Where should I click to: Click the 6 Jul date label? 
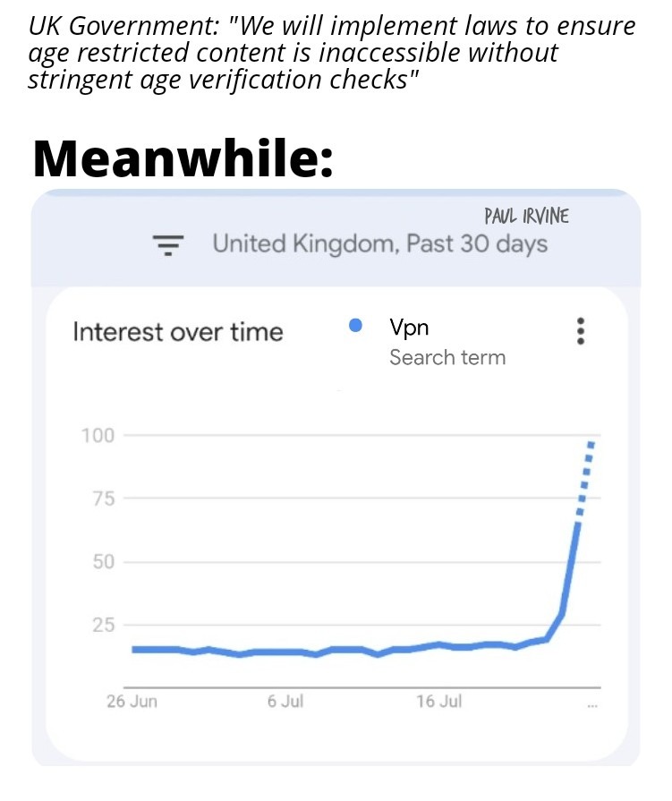[x=285, y=701]
